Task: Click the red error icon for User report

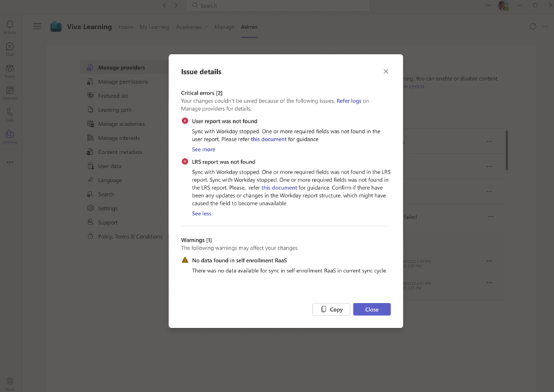Action: [x=185, y=121]
